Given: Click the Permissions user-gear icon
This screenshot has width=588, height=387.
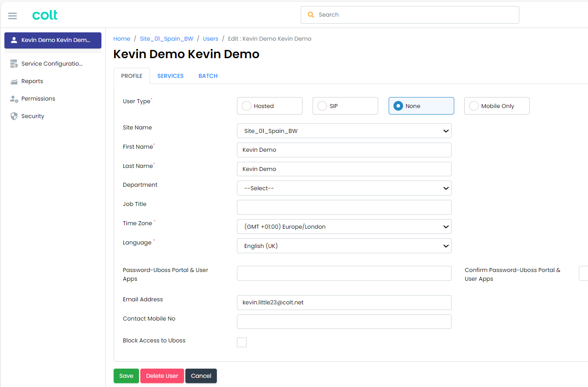Looking at the screenshot, I should pos(14,99).
